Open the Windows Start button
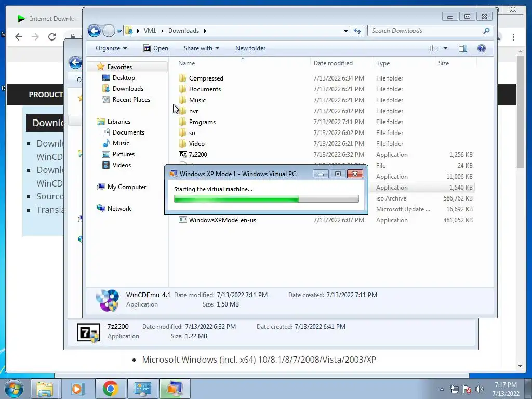The image size is (532, 399). coord(14,389)
